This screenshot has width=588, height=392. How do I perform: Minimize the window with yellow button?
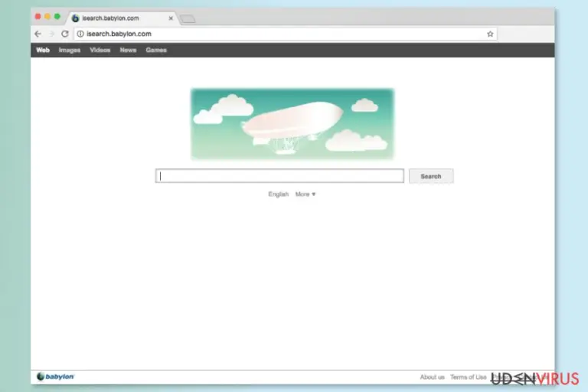pos(47,17)
